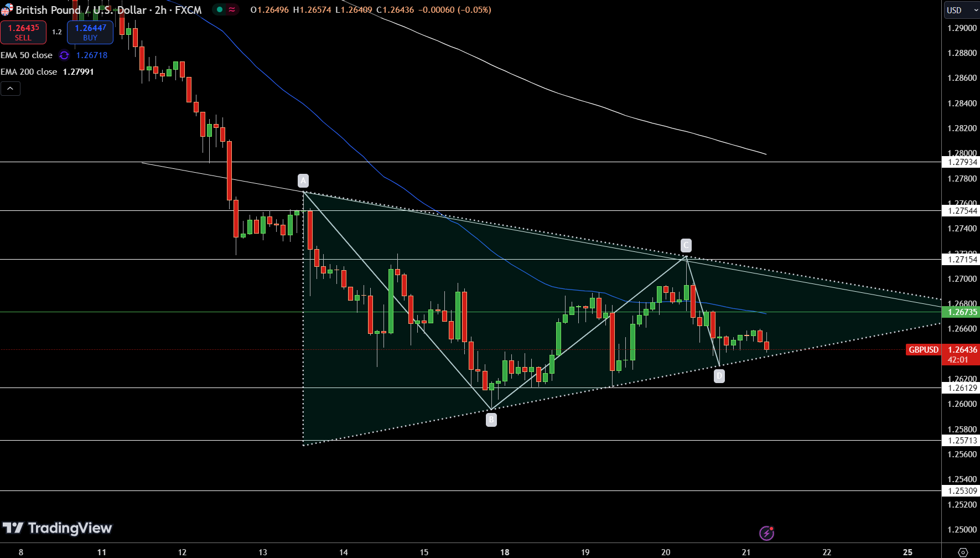This screenshot has width=980, height=558.
Task: Click the 1.27154 horizontal line price label
Action: [x=961, y=260]
